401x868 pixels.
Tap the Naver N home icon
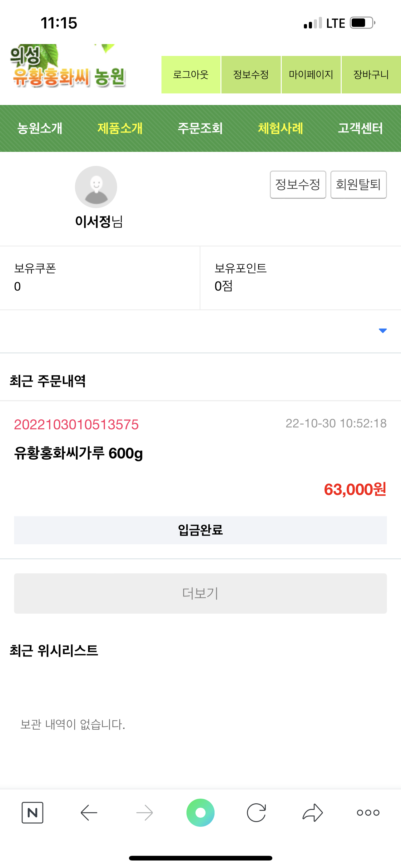[32, 812]
